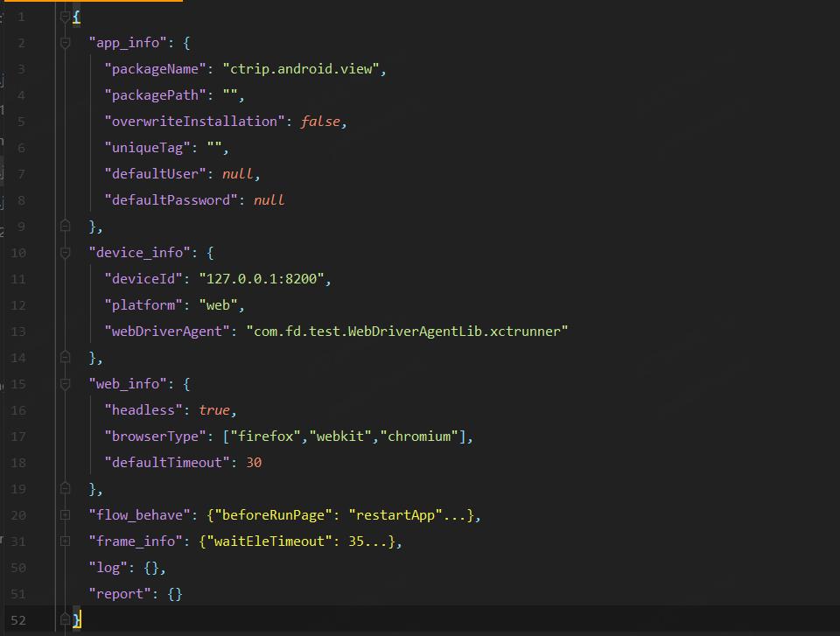The image size is (840, 636).
Task: Click the false value of overwriteInstallation
Action: pyautogui.click(x=320, y=122)
